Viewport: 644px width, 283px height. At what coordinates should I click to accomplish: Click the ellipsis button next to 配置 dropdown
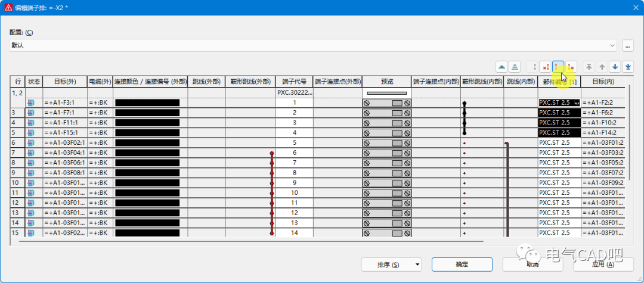point(627,46)
